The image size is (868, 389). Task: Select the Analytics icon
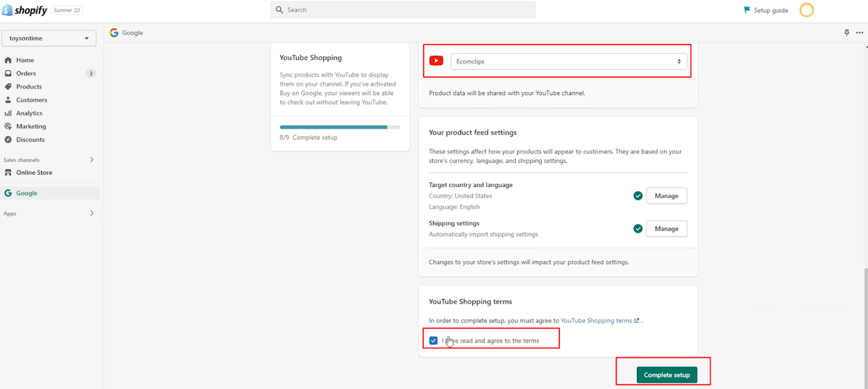point(8,113)
